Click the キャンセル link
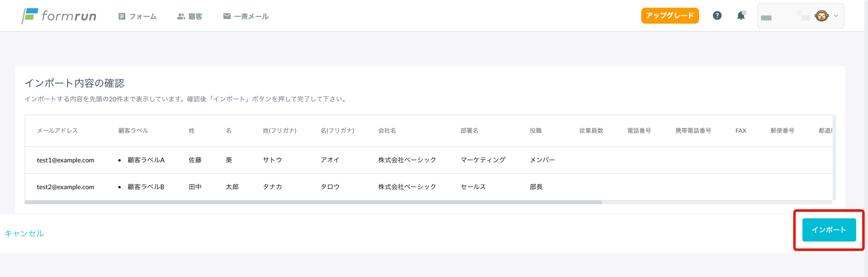This screenshot has width=868, height=277. pos(24,233)
